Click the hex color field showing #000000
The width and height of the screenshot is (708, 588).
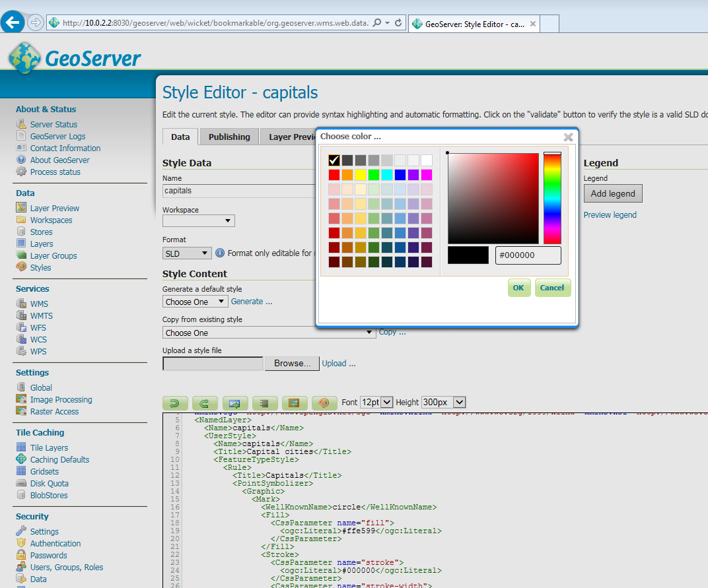[x=528, y=255]
